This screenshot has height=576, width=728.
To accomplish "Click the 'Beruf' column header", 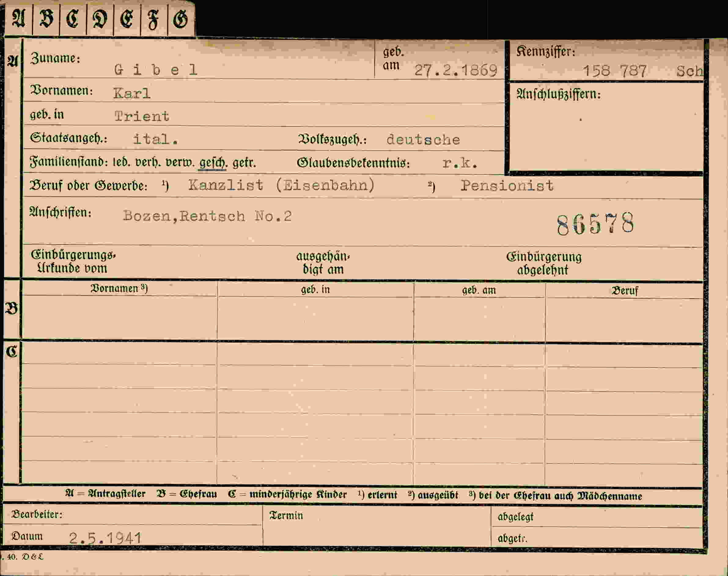I will (625, 291).
